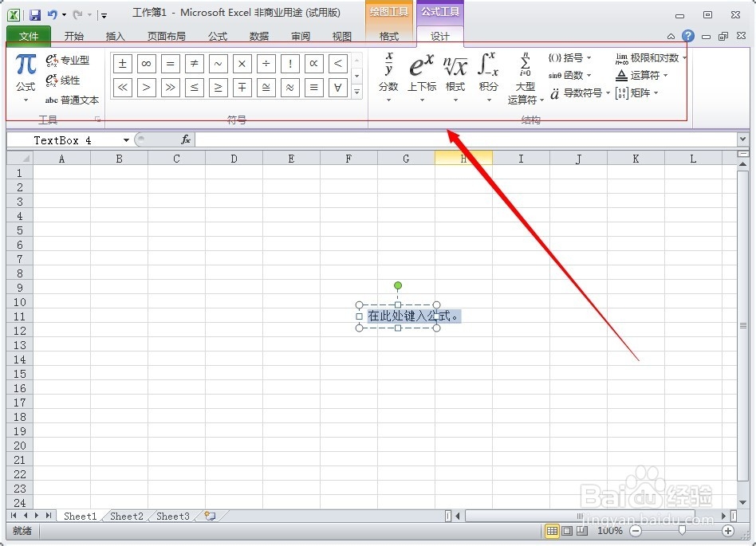This screenshot has width=756, height=546.
Task: Insert the for-all (∀) symbol
Action: coord(338,88)
